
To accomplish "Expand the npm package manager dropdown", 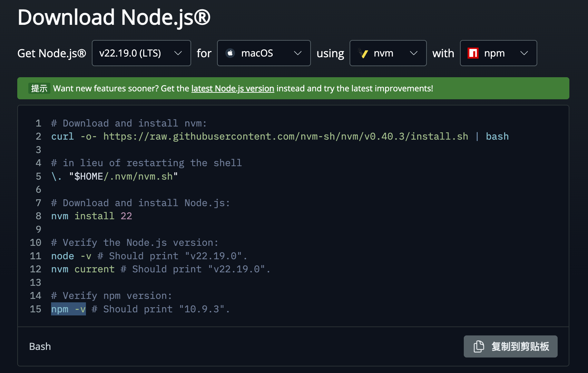I will point(498,53).
